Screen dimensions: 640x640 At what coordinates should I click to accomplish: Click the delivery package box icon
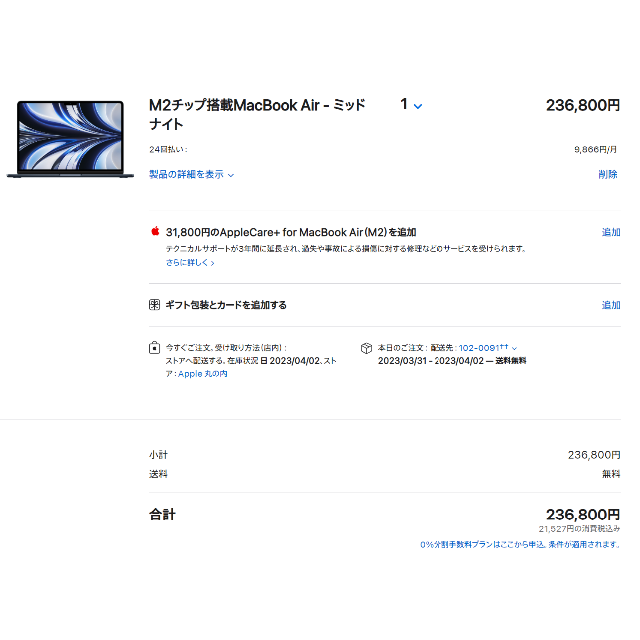pyautogui.click(x=366, y=348)
